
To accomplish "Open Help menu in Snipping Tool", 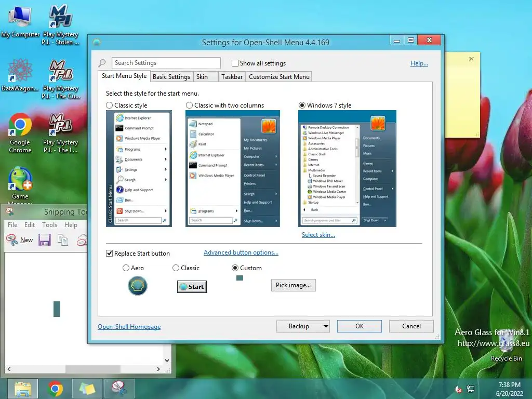I will (x=71, y=225).
